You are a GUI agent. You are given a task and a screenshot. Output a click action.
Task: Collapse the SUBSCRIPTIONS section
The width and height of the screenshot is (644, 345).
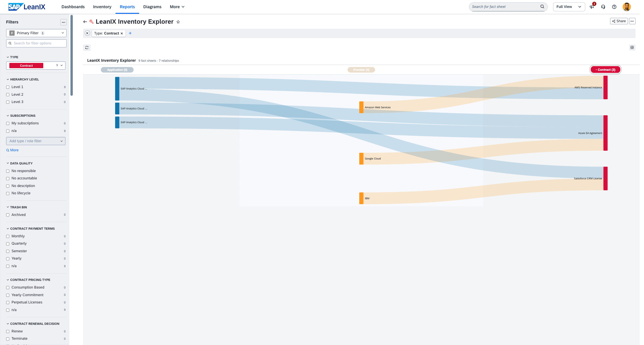21,116
